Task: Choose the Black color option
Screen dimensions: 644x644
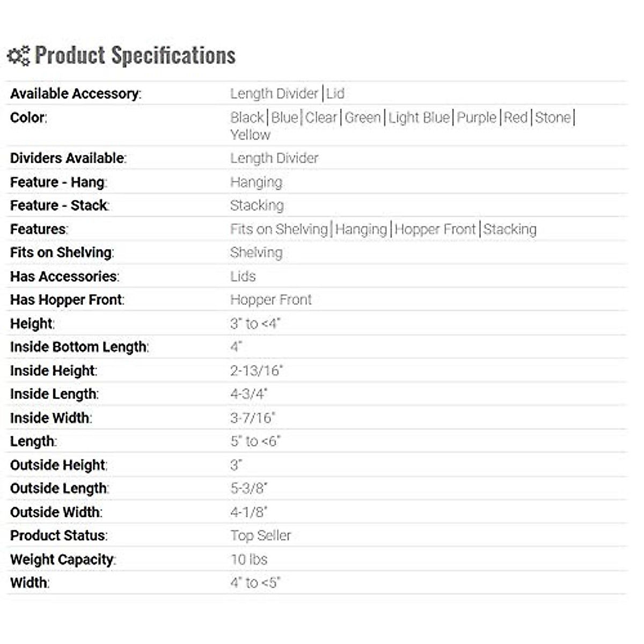Action: point(247,118)
